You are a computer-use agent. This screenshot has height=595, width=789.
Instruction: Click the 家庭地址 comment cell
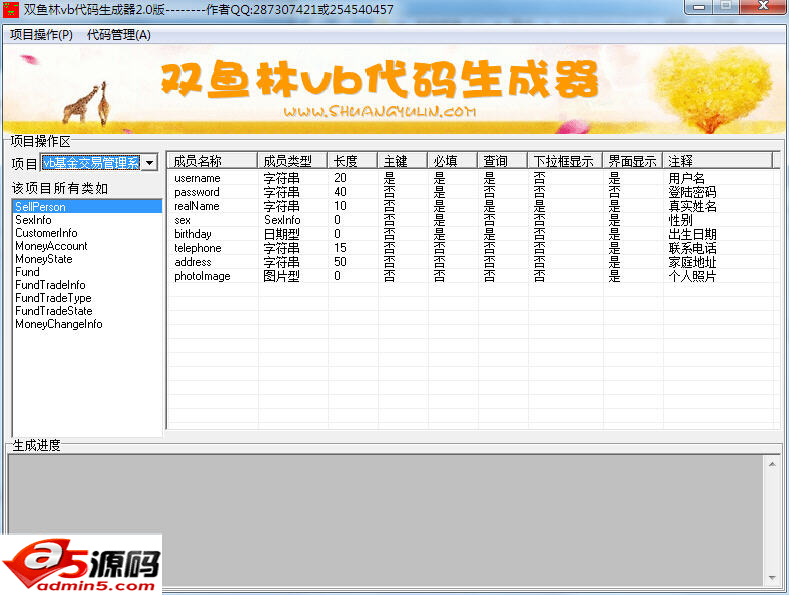coord(692,262)
